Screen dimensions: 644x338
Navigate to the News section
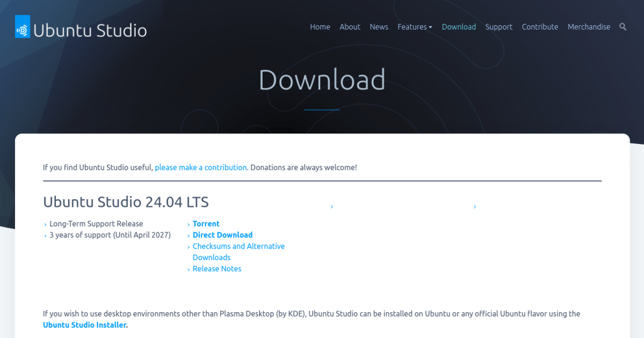tap(379, 27)
